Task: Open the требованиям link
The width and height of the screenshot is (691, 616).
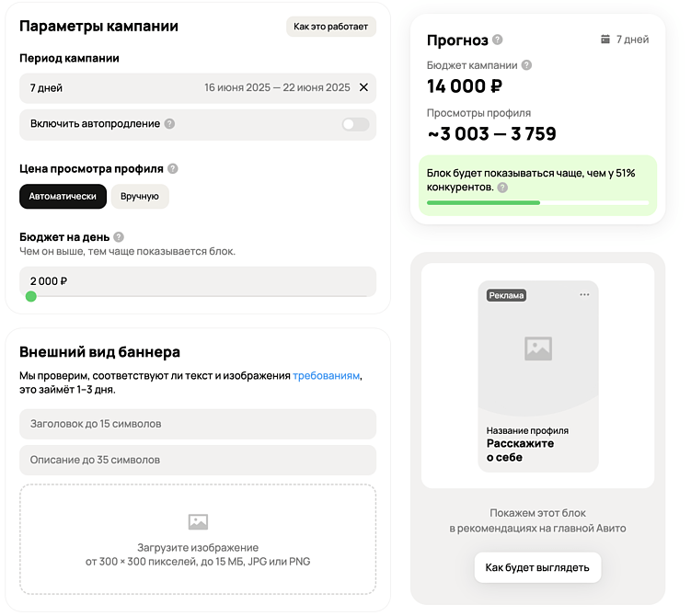Action: [326, 376]
